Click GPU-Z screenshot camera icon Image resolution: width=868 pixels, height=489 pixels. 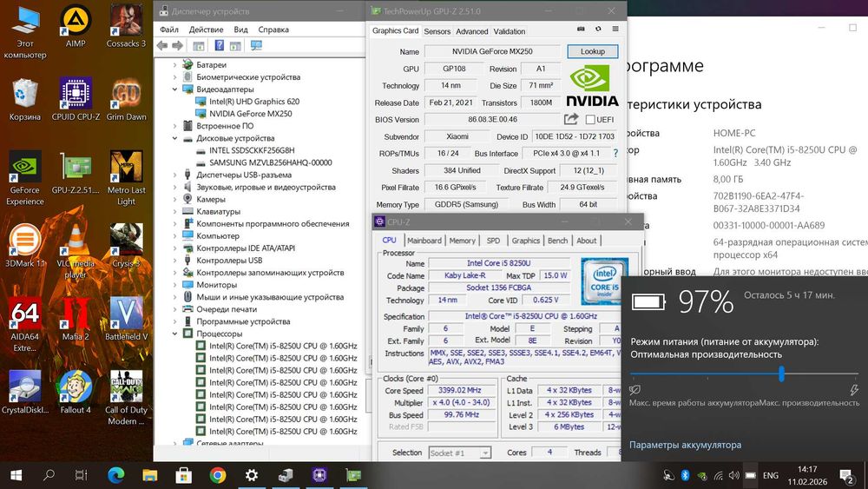[x=581, y=29]
